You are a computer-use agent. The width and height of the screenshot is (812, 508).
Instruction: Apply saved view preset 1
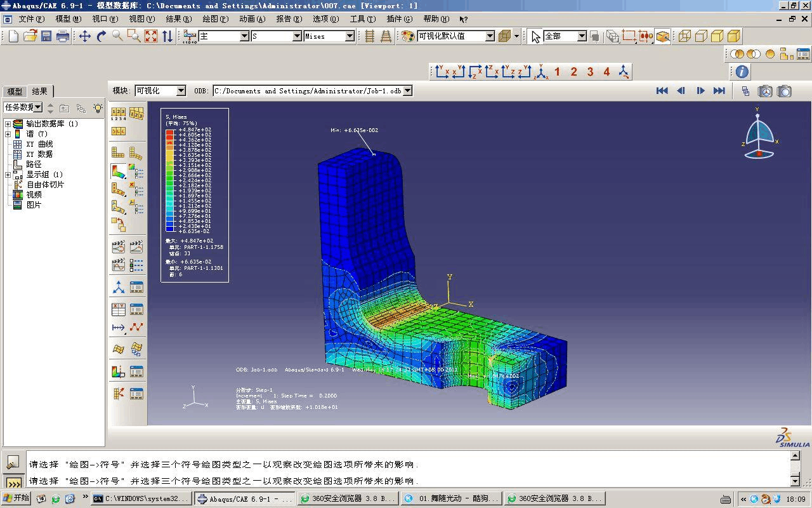coord(557,71)
